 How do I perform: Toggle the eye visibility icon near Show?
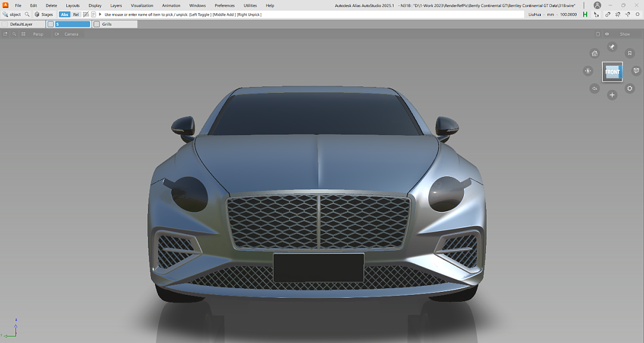(x=607, y=34)
